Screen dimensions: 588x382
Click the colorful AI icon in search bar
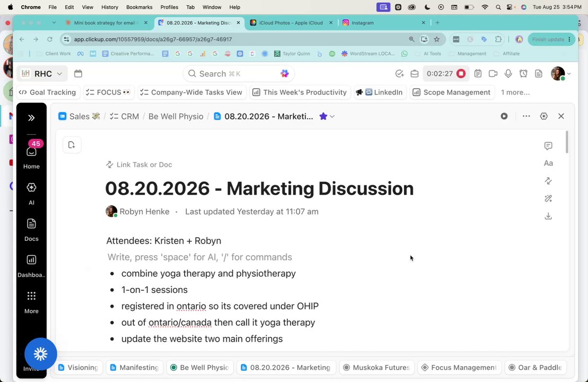(x=284, y=73)
